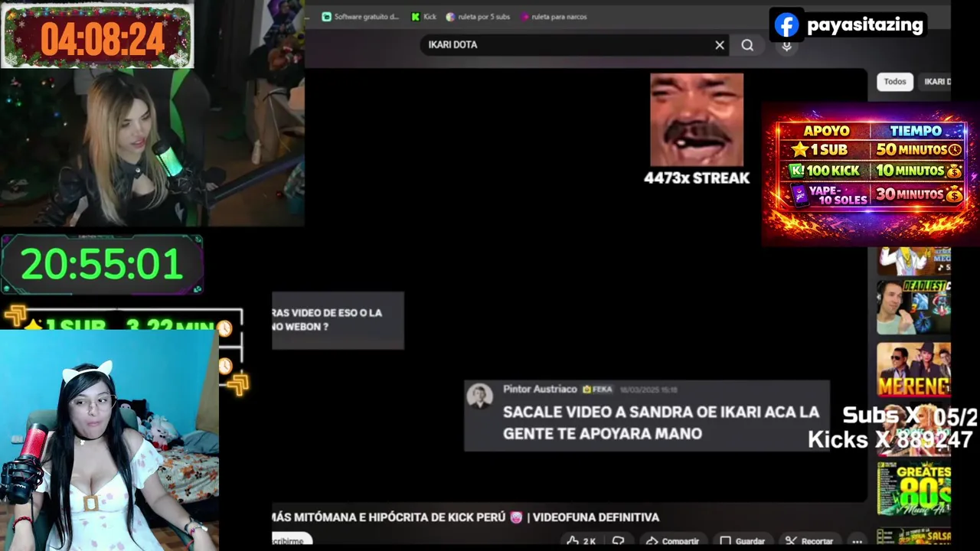
Task: Click the Recortar clip button
Action: click(x=809, y=540)
